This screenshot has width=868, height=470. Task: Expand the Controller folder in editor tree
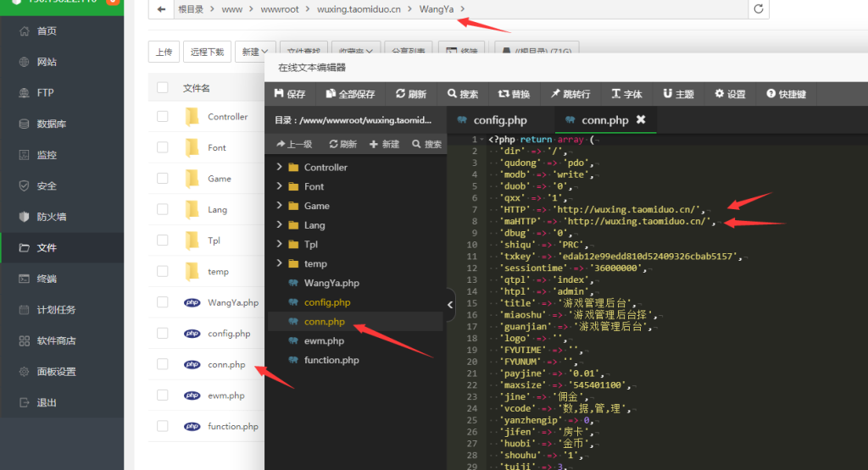[280, 168]
